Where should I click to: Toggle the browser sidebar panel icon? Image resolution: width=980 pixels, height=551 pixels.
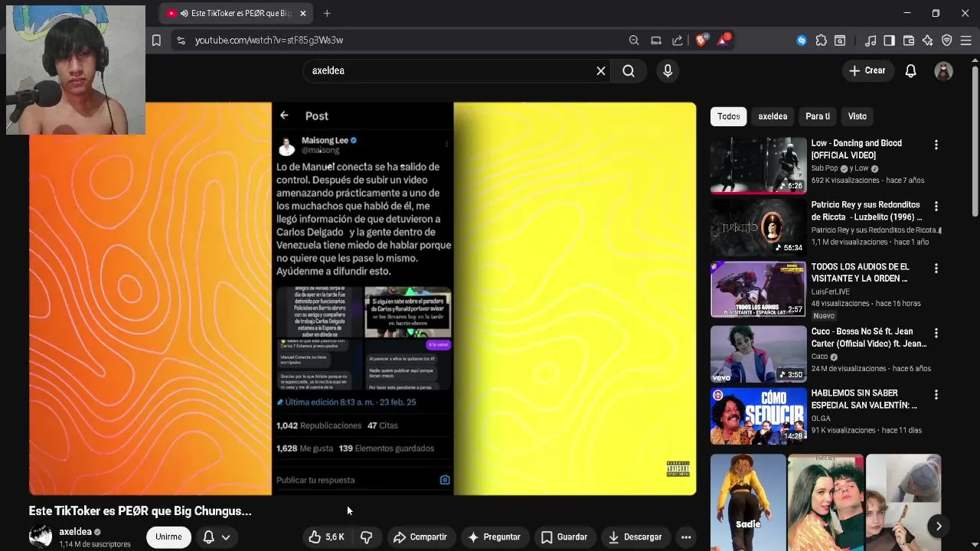click(x=890, y=41)
